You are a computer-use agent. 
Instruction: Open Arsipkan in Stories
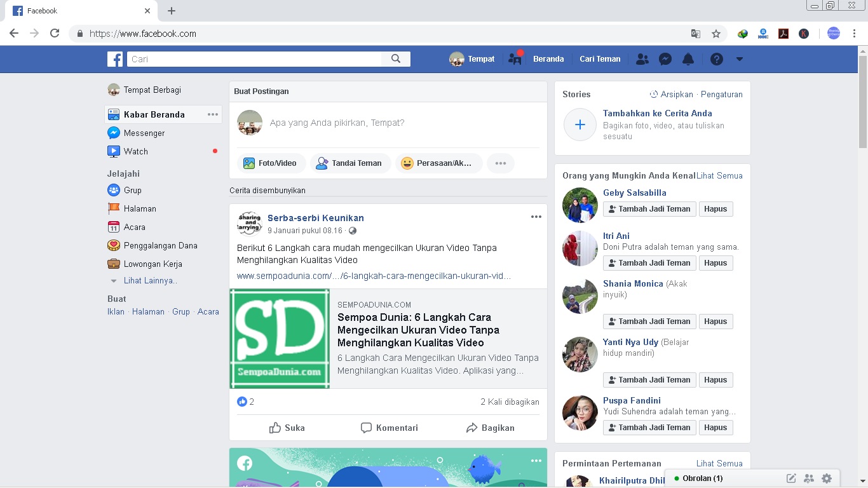click(x=672, y=94)
